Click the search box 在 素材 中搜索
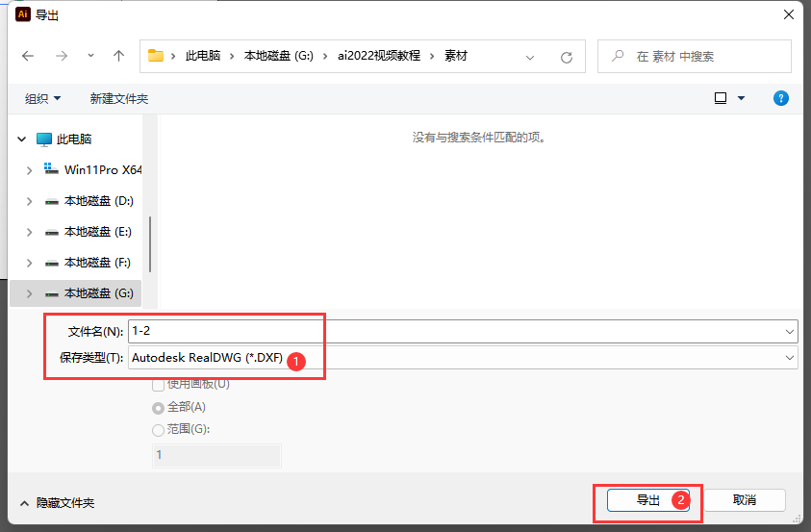 tap(694, 57)
